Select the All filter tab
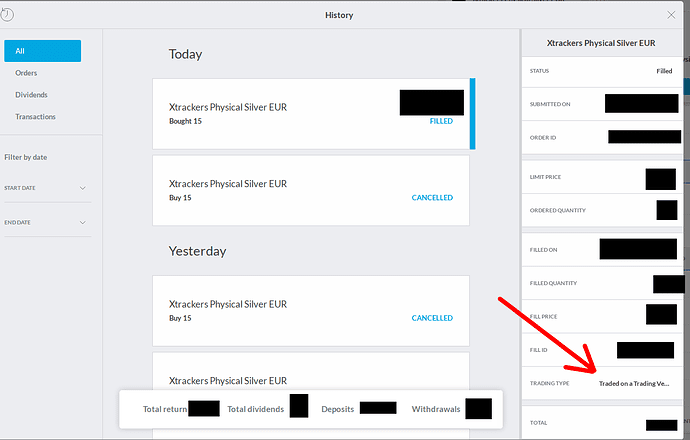 pos(43,51)
